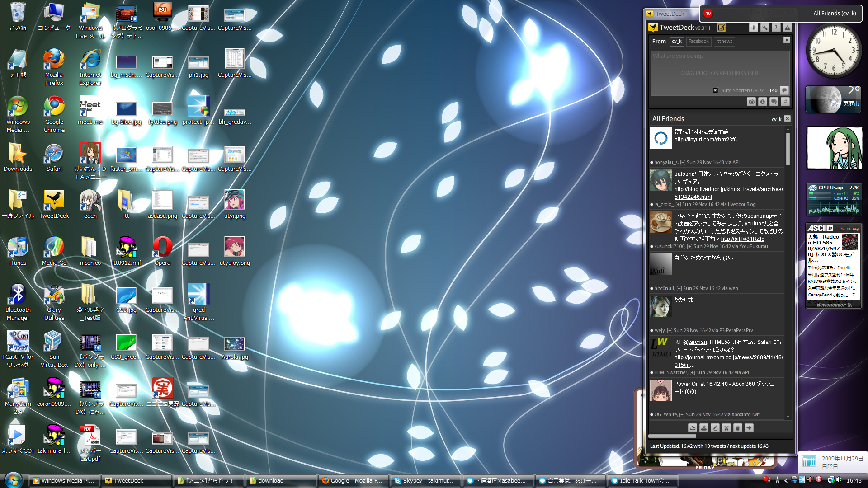Toggle cv_k From account button

(x=677, y=42)
